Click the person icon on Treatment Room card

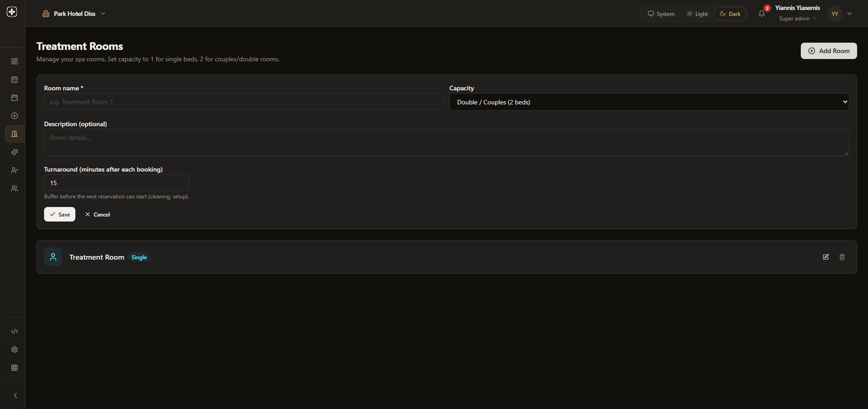tap(53, 257)
